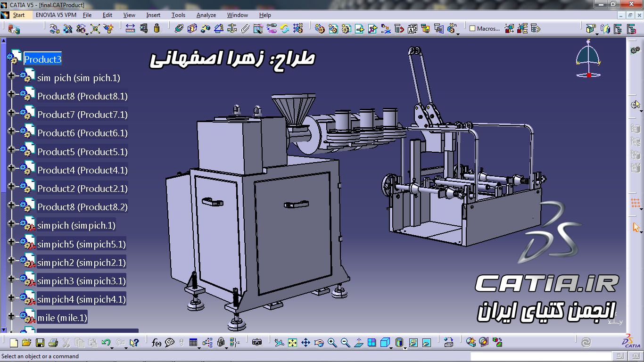Screen dimensions: 644x362
Task: Create a new document with blank page icon
Action: [14, 343]
